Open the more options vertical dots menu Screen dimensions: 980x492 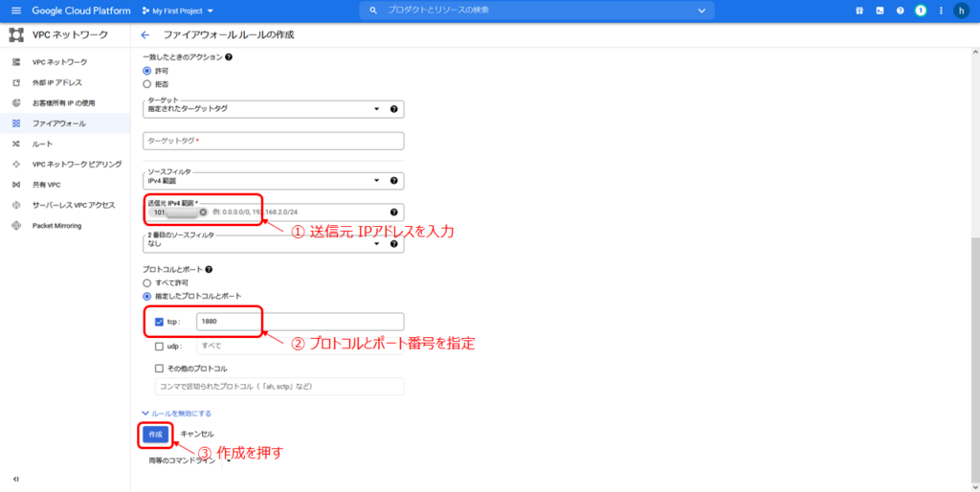(x=940, y=11)
